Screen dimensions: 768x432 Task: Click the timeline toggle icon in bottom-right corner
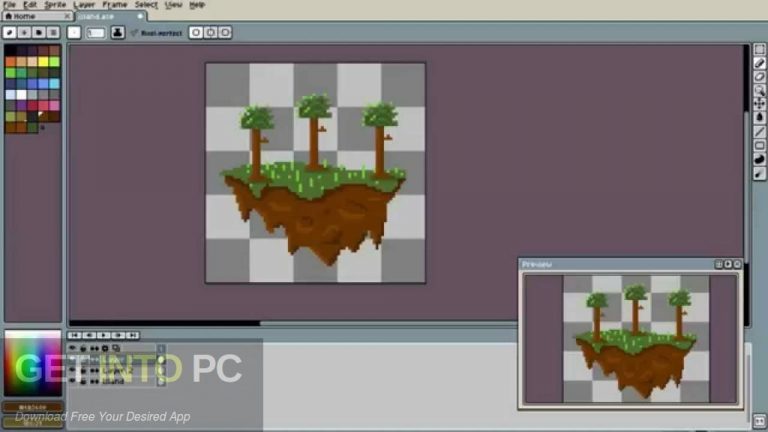[759, 421]
